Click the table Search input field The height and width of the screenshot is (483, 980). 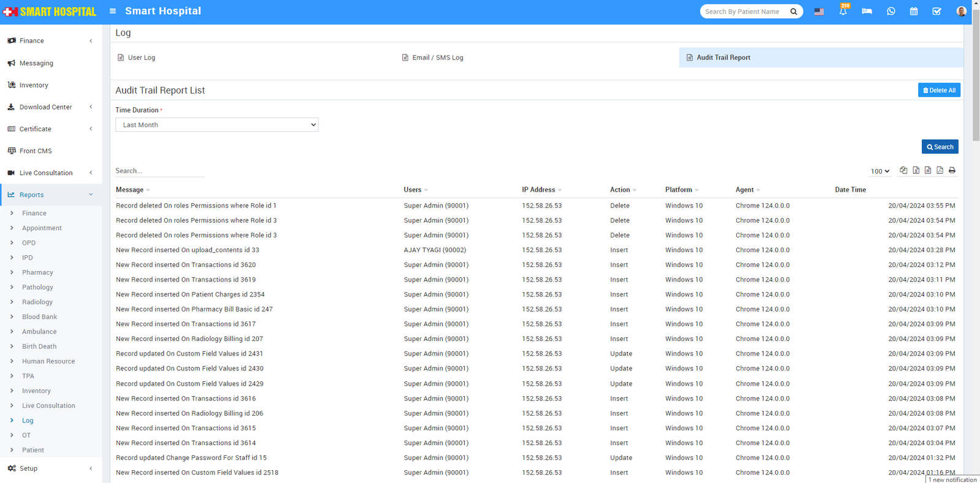tap(160, 171)
